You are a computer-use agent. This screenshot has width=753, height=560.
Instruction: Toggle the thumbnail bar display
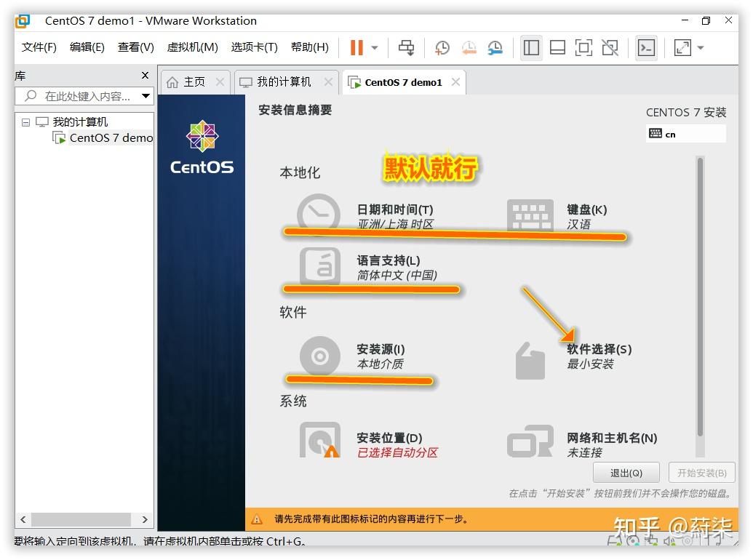tap(557, 47)
